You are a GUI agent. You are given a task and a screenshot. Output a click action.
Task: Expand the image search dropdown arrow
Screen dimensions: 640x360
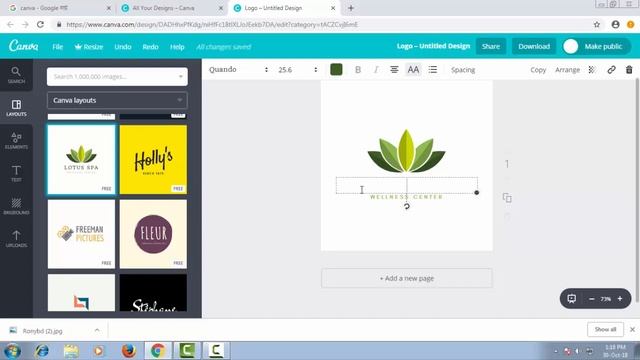coord(181,77)
